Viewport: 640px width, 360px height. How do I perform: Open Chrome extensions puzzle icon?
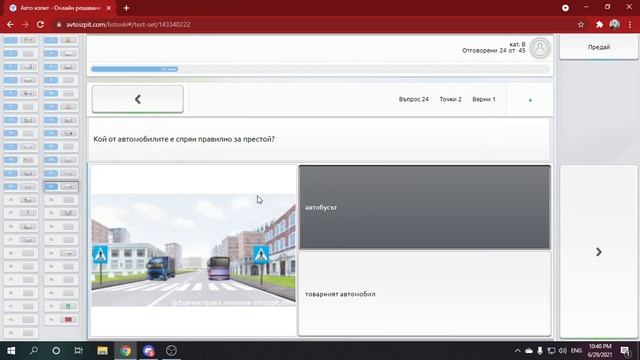tap(599, 24)
